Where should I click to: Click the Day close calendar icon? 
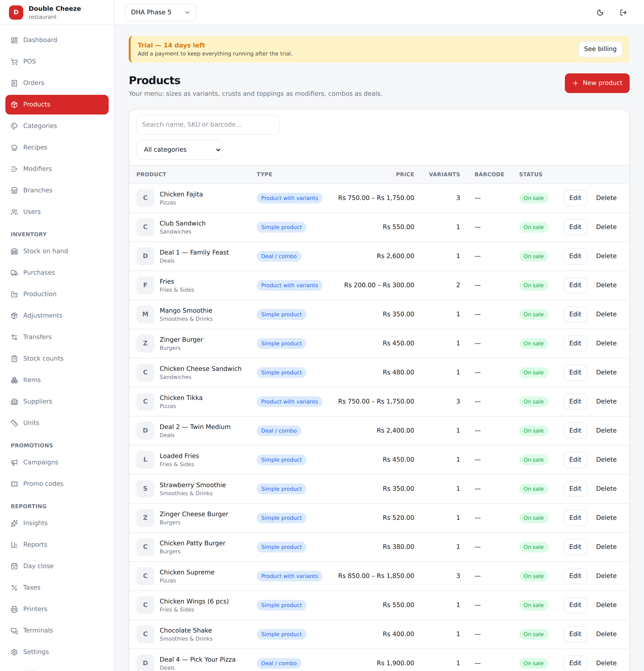tap(14, 566)
